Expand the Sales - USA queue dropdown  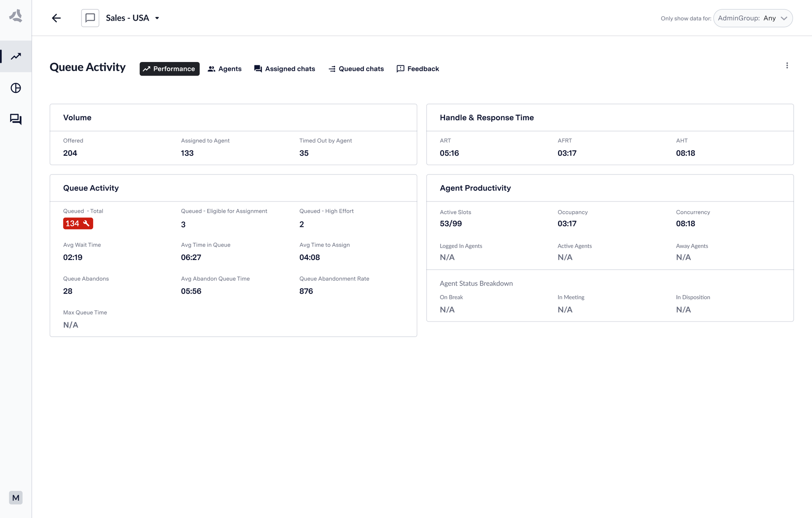157,18
